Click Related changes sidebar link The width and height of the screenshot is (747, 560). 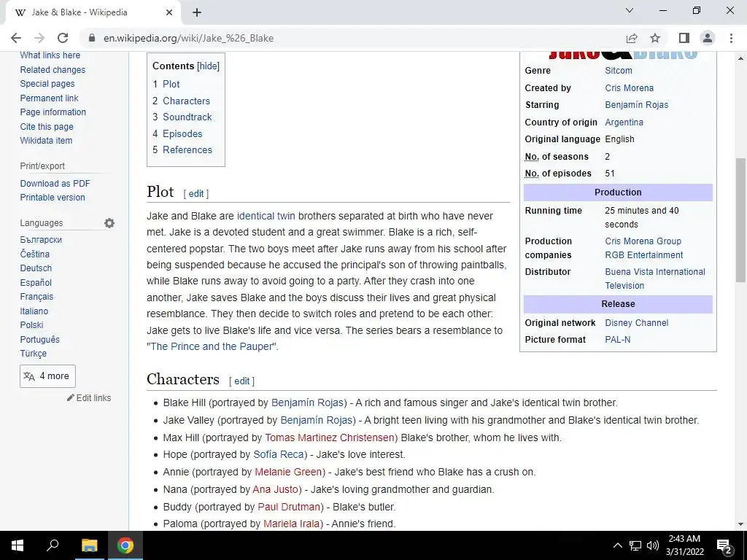53,70
